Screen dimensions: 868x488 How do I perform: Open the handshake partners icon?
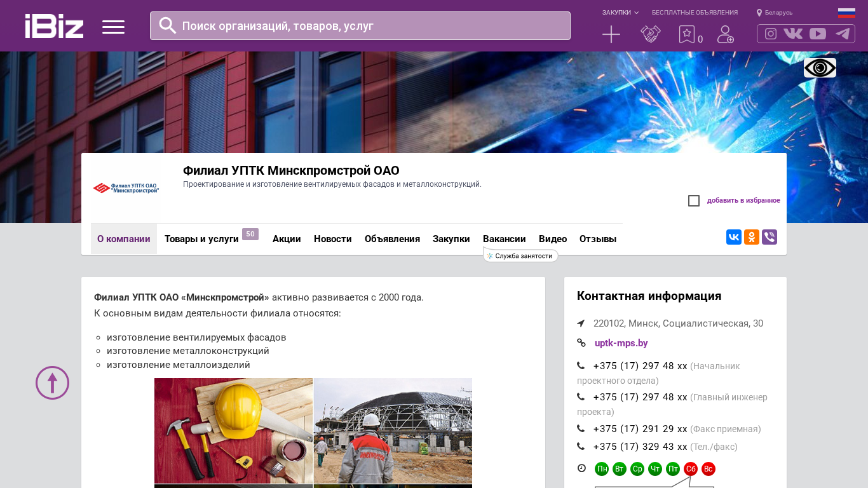pos(651,34)
